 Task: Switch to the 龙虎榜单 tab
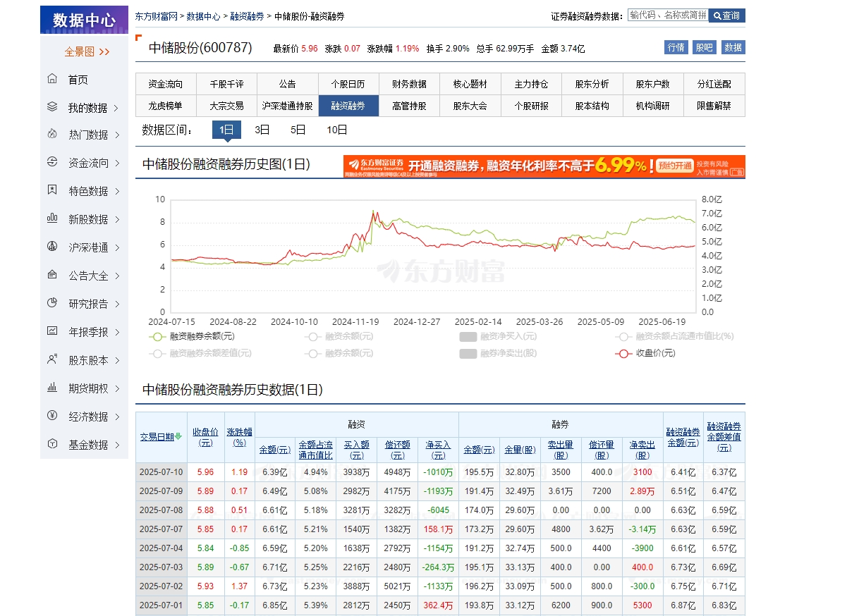(166, 106)
